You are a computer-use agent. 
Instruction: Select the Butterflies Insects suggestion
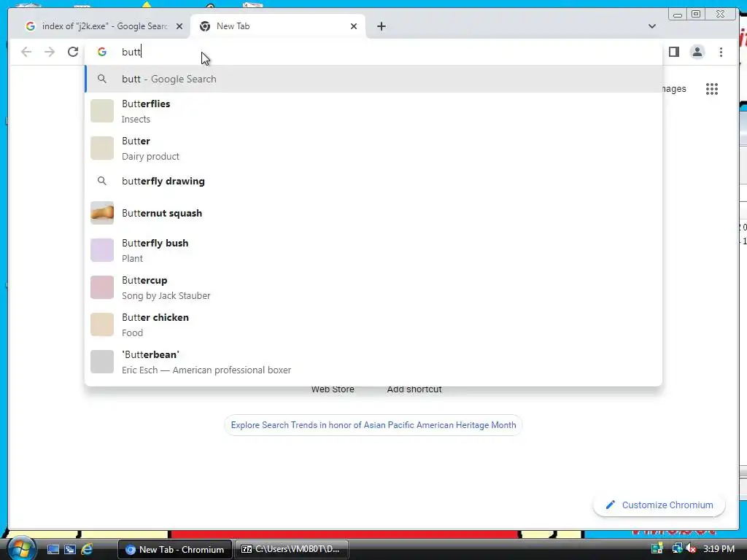[x=373, y=112]
